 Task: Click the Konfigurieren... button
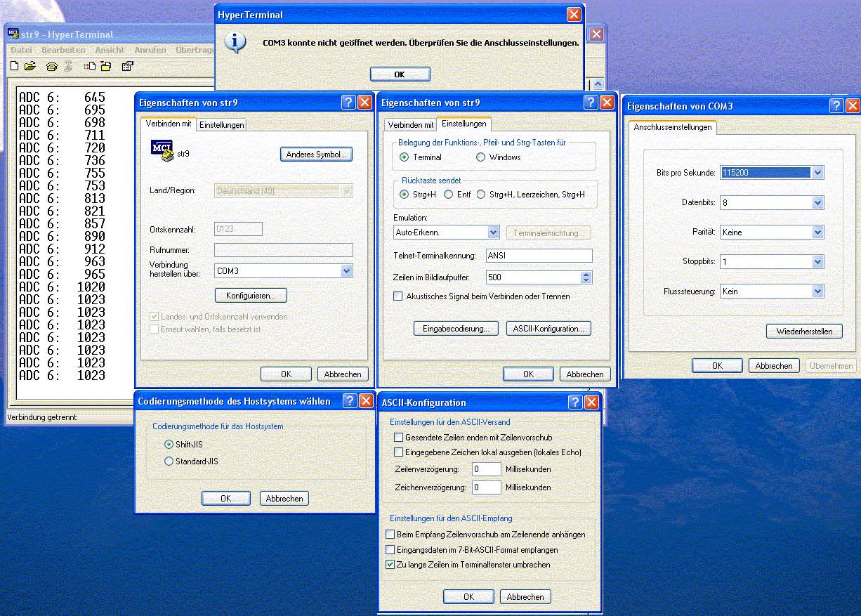251,295
